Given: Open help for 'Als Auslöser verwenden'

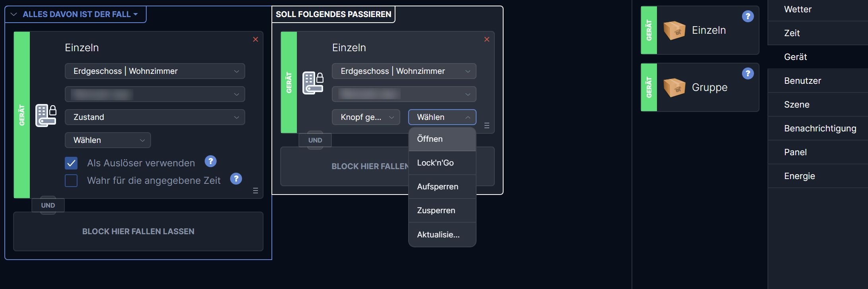Looking at the screenshot, I should tap(211, 162).
